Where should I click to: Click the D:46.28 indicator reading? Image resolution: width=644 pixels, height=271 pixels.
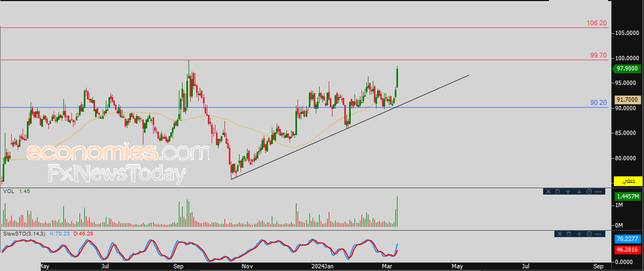tap(83, 233)
